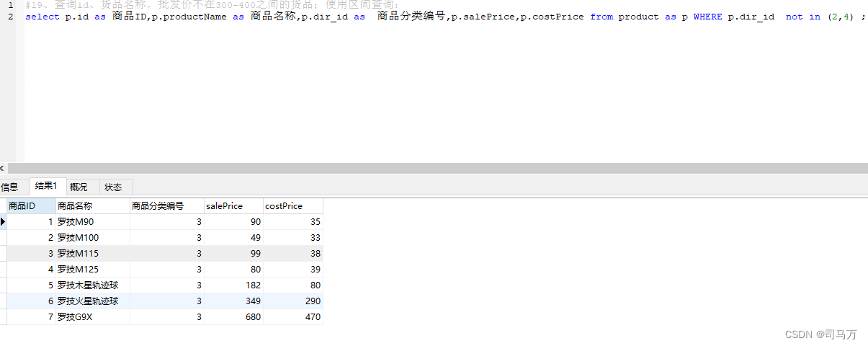Click the row selector beside 罗技M115
868x346 pixels.
3,254
